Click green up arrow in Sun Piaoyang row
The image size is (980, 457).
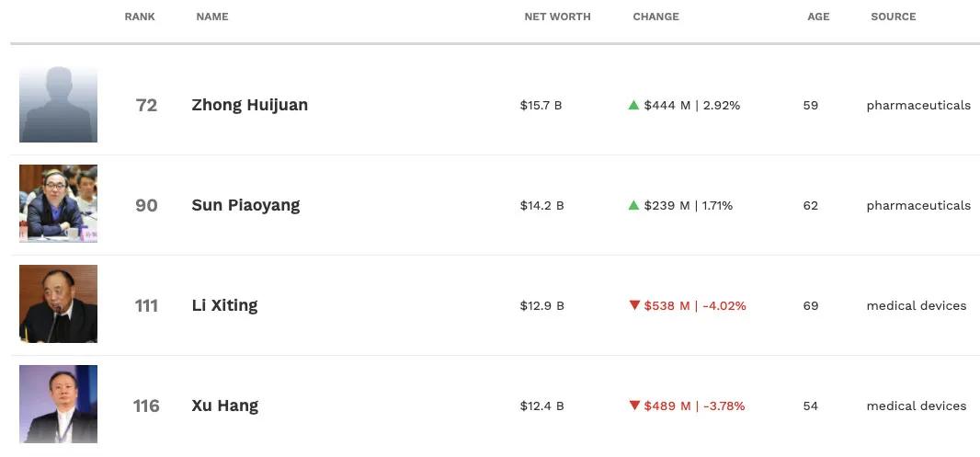pyautogui.click(x=633, y=205)
